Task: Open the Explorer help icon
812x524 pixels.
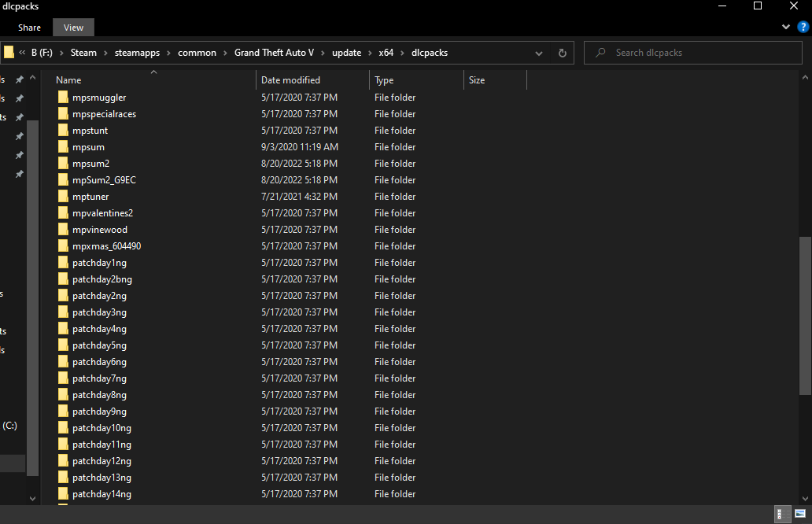Action: (x=803, y=27)
